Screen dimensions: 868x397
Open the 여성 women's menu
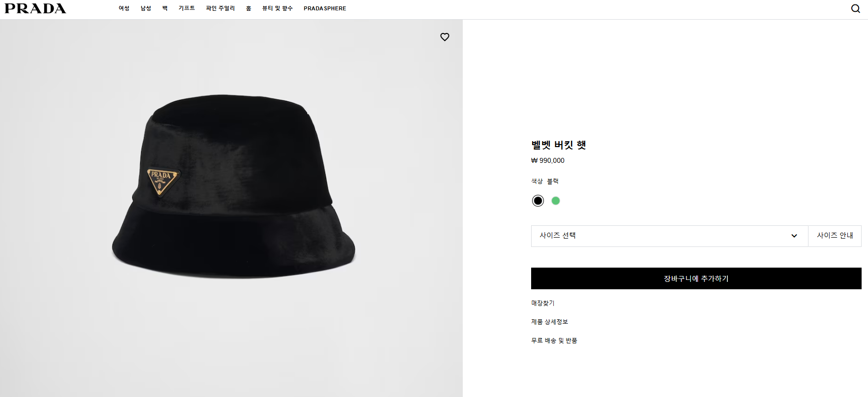(124, 8)
